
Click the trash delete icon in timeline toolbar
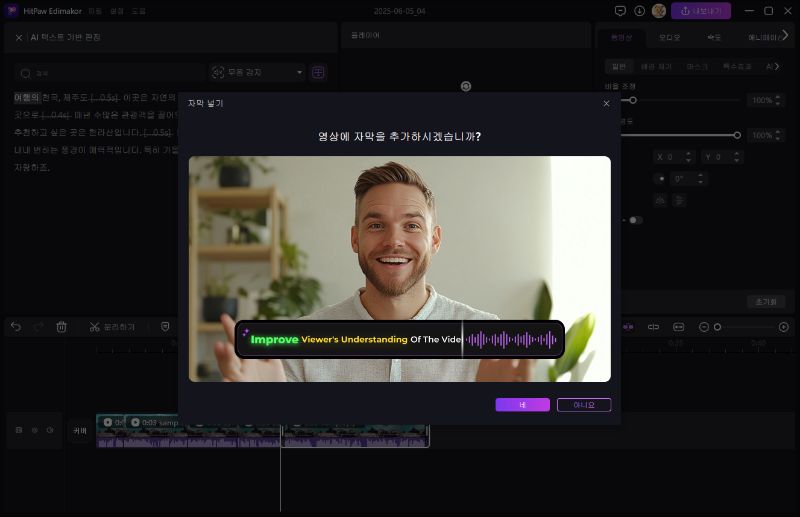click(x=61, y=327)
